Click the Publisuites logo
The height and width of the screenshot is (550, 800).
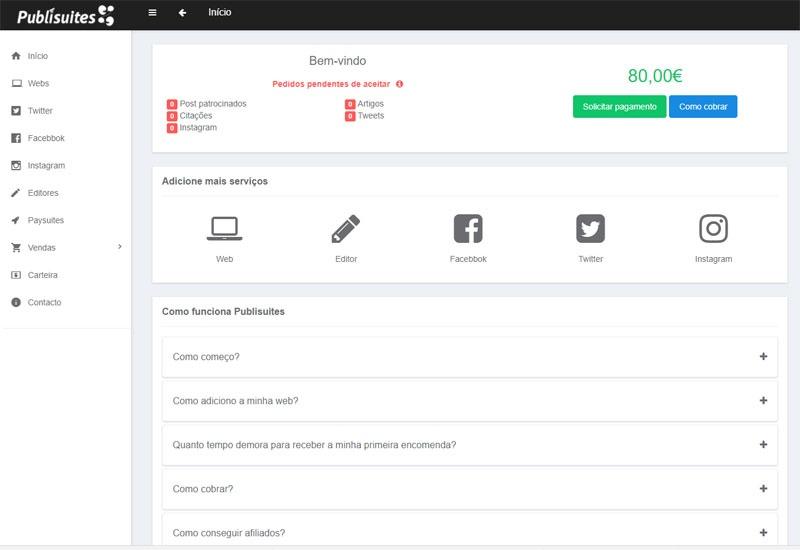[x=65, y=15]
